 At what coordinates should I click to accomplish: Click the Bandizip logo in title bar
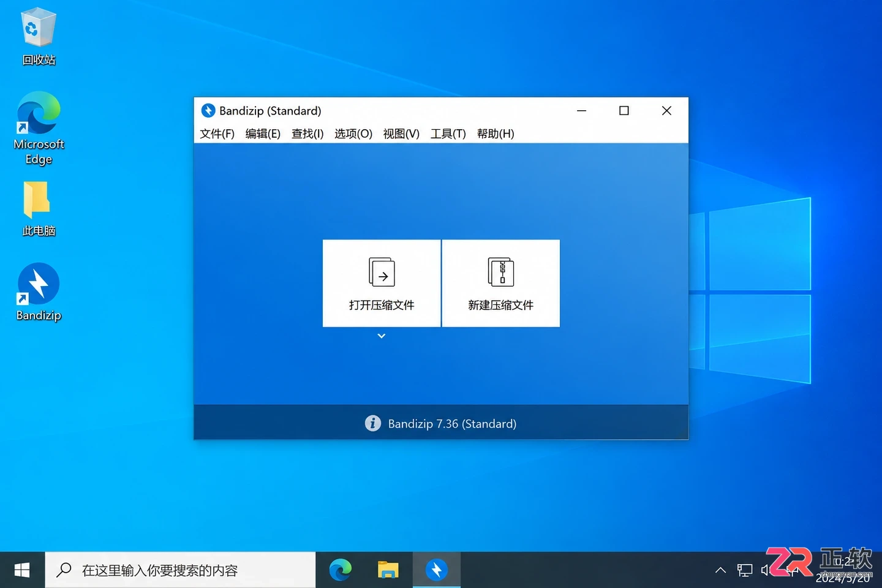(x=208, y=110)
